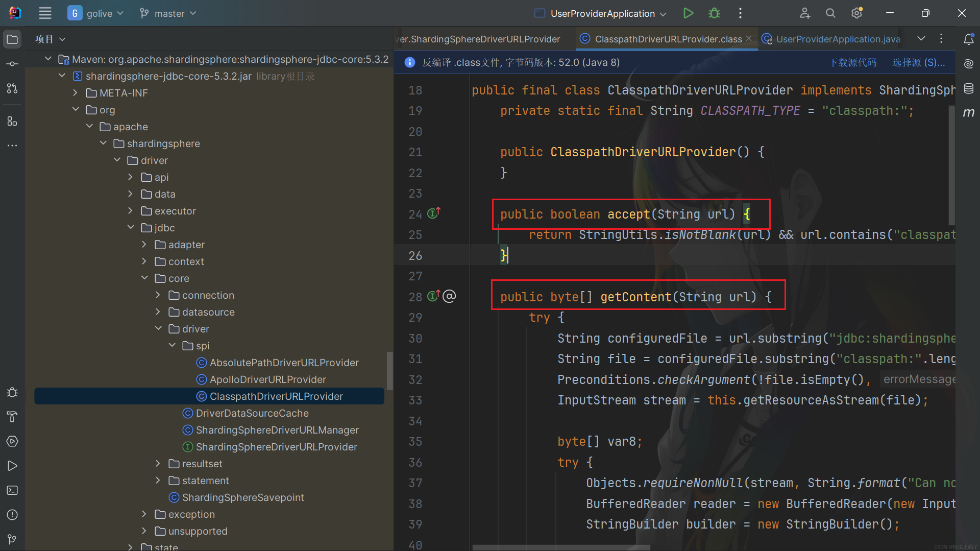Image resolution: width=980 pixels, height=551 pixels.
Task: Open the Debug tool window
Action: pyautogui.click(x=12, y=392)
